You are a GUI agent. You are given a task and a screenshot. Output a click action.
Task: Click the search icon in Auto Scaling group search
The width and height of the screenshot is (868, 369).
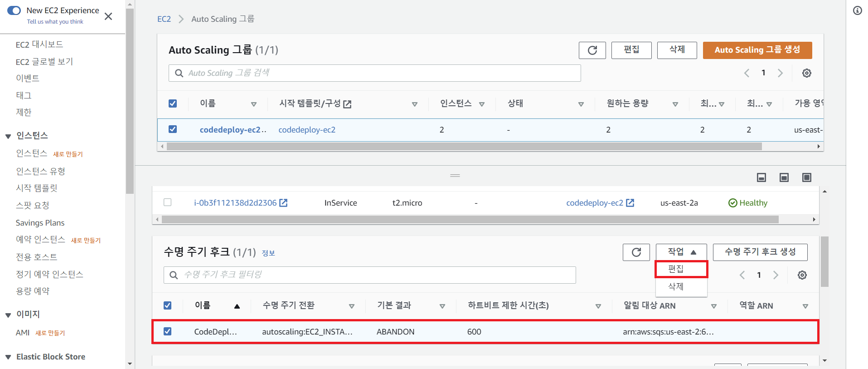[x=179, y=73]
